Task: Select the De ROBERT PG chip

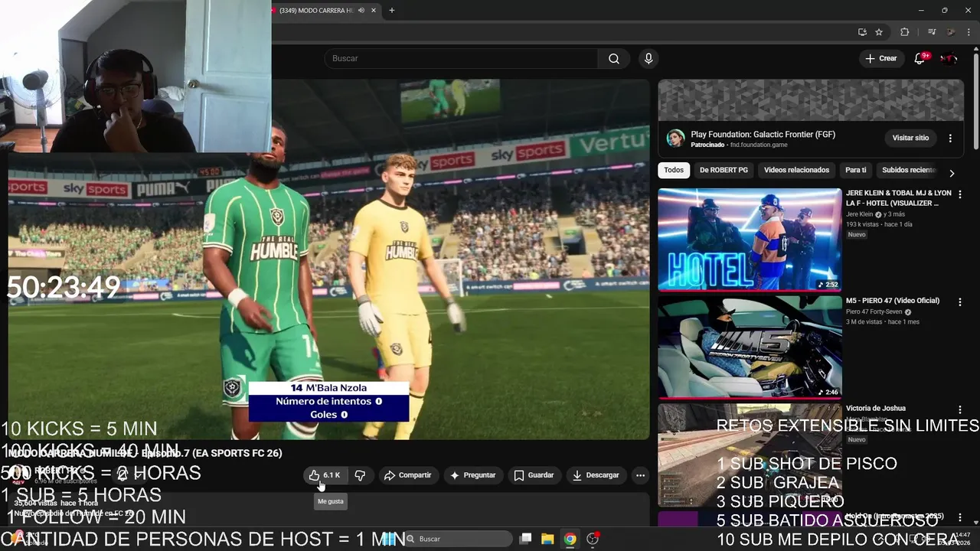Action: (x=724, y=170)
